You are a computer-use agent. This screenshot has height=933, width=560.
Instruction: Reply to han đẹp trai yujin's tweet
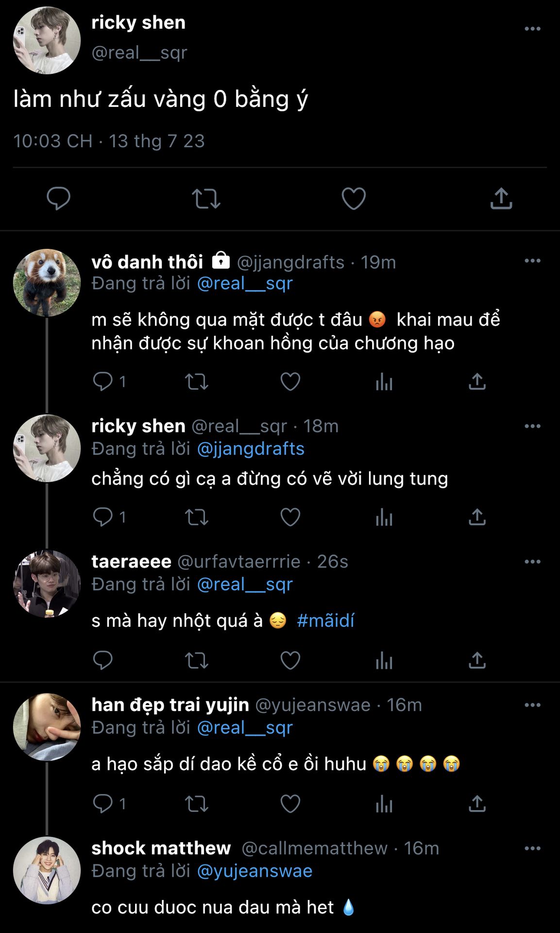tap(102, 803)
